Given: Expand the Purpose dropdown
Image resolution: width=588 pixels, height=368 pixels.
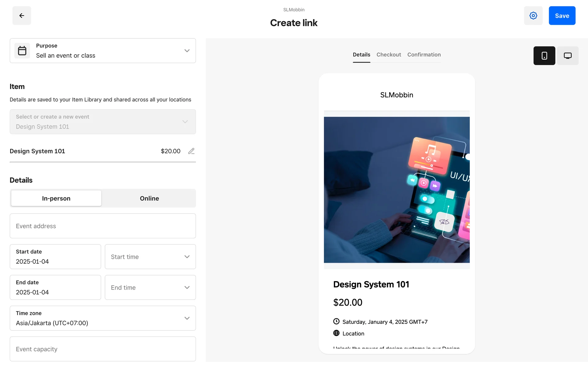Looking at the screenshot, I should click(187, 51).
